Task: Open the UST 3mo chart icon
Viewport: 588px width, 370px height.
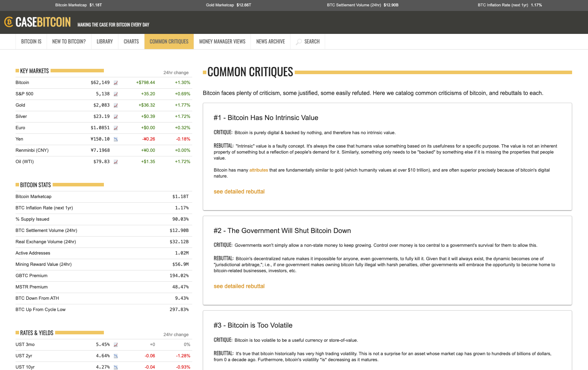Action: pos(116,345)
